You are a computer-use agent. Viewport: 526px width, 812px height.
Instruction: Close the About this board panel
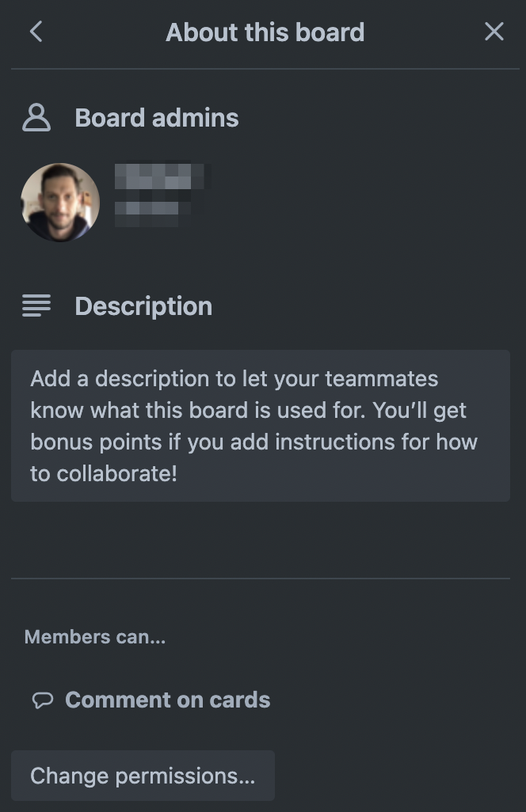click(x=494, y=32)
